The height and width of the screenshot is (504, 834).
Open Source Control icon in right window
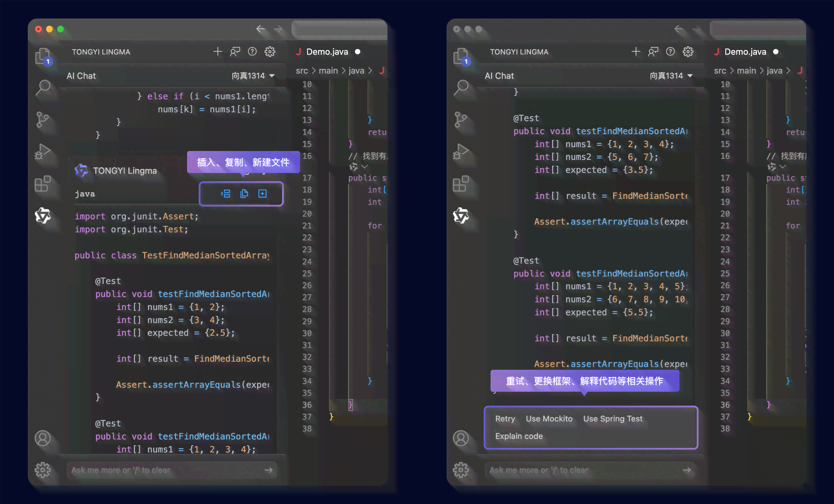click(x=461, y=120)
